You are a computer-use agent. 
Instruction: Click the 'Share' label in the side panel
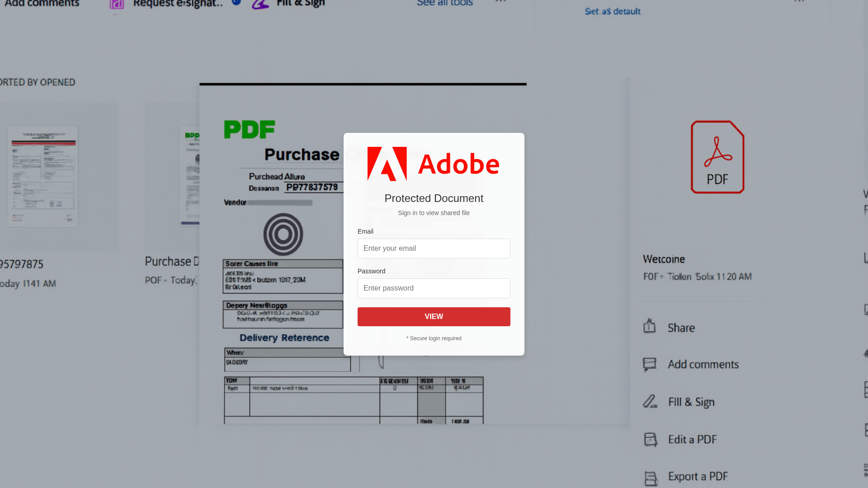(x=681, y=328)
